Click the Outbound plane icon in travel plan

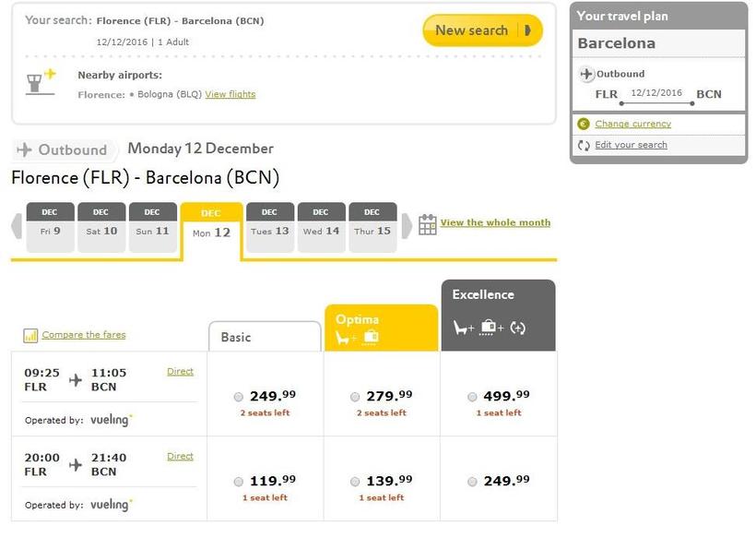tap(586, 75)
